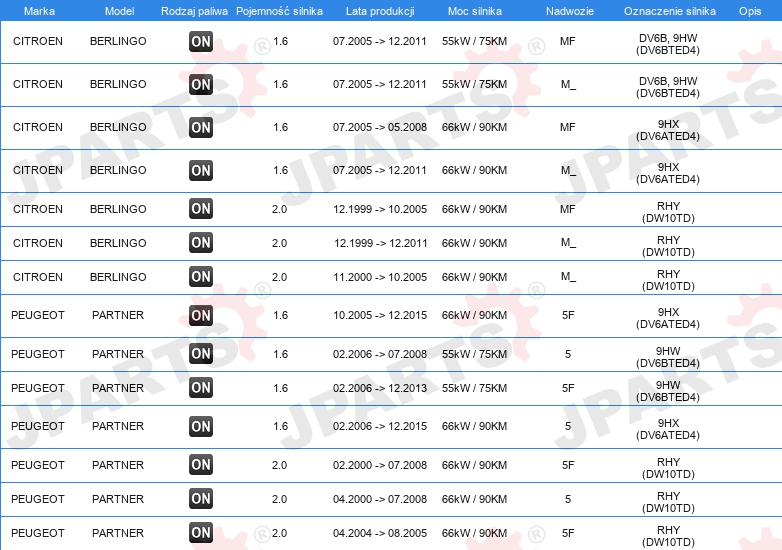
Task: Click ON icon in Berlingo 55kW MF row
Action: click(201, 41)
